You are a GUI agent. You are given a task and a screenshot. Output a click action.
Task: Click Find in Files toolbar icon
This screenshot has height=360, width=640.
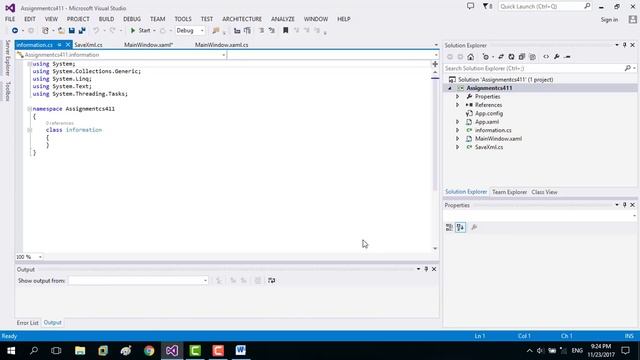(216, 31)
